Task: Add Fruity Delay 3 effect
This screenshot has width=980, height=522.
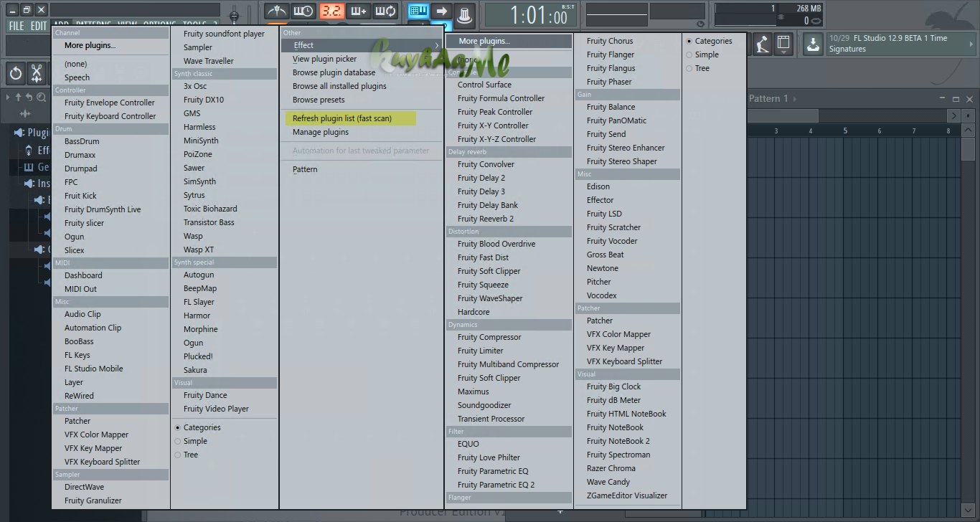Action: (481, 191)
